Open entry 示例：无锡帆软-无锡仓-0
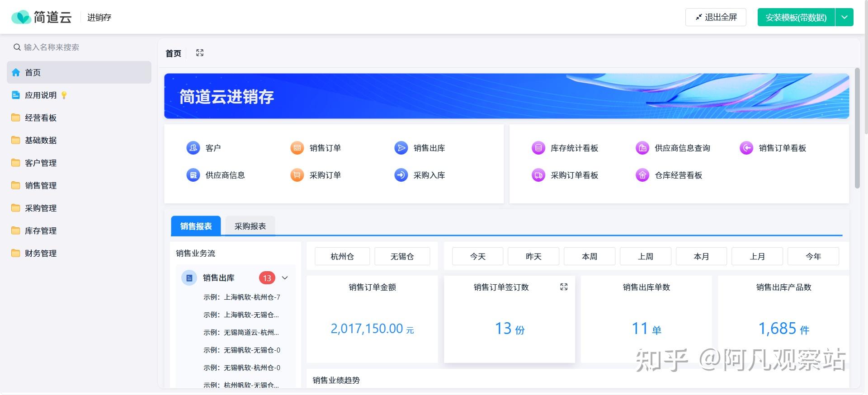 point(242,350)
